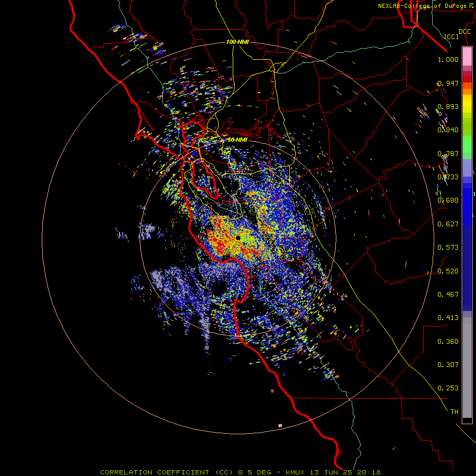The image size is (476, 476).
Task: Select the 0.840 scale value
Action: point(448,130)
